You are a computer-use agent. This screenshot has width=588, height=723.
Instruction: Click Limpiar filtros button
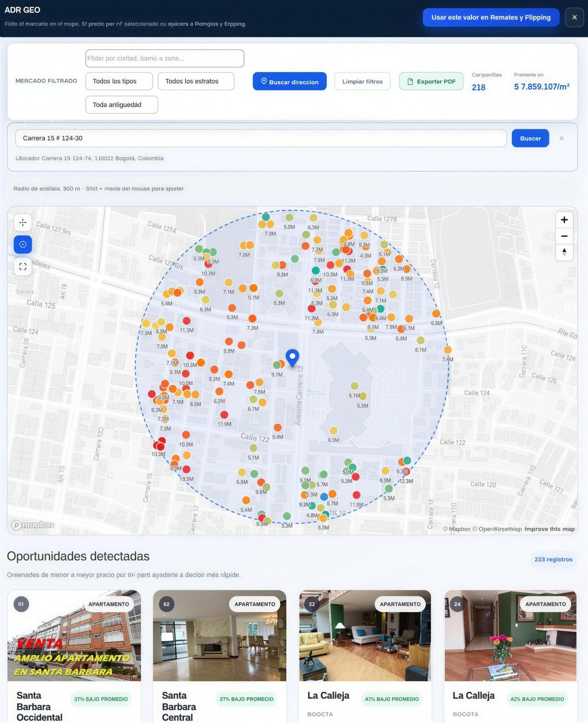[362, 81]
